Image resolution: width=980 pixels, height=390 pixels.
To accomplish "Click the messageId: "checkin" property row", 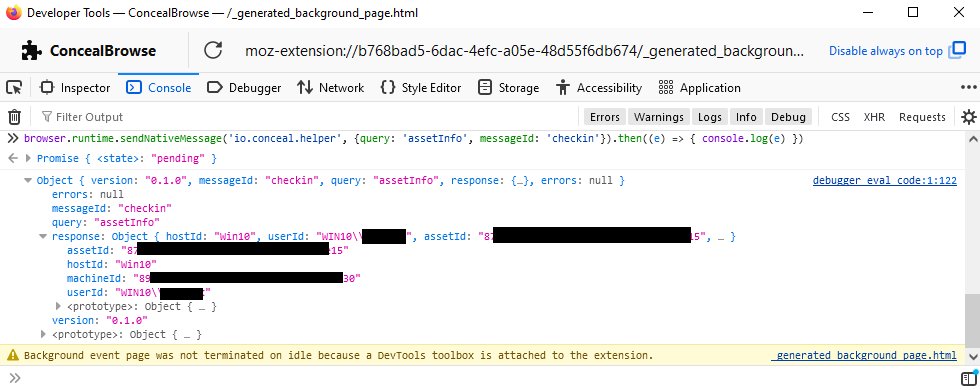I will tap(112, 208).
